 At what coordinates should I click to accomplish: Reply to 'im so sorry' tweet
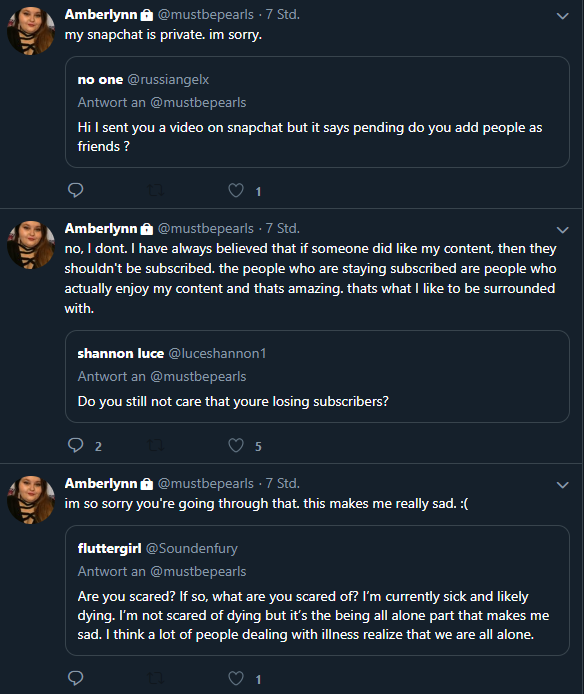[x=76, y=678]
